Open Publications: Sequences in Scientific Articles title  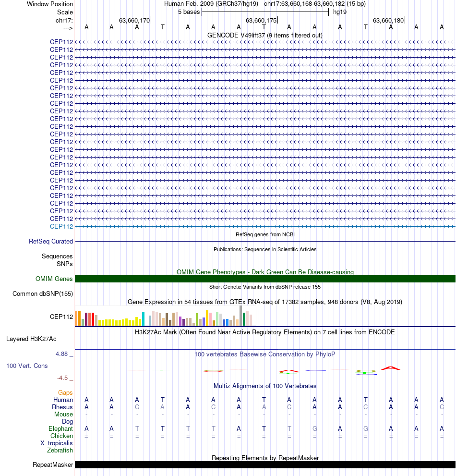[265, 249]
